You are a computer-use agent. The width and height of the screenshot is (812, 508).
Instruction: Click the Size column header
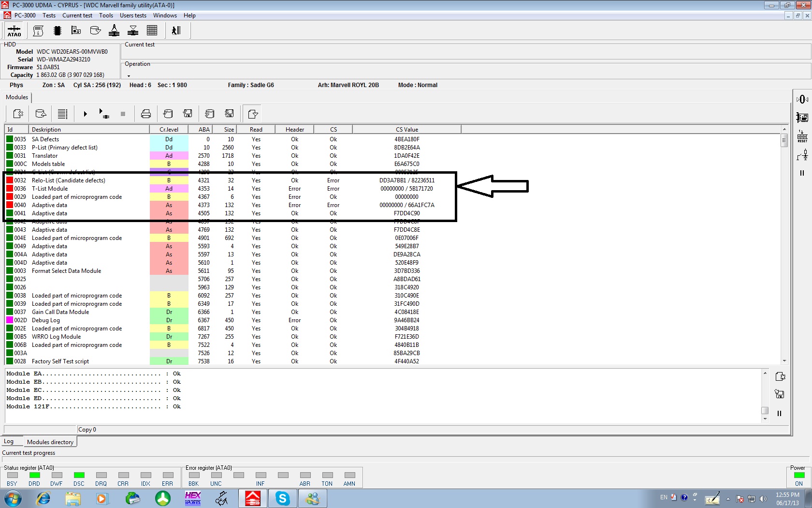click(224, 130)
